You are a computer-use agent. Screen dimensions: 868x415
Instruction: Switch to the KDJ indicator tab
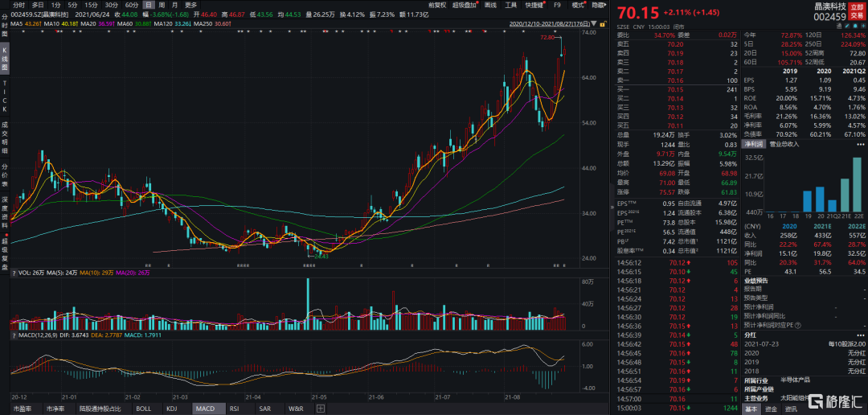point(171,409)
